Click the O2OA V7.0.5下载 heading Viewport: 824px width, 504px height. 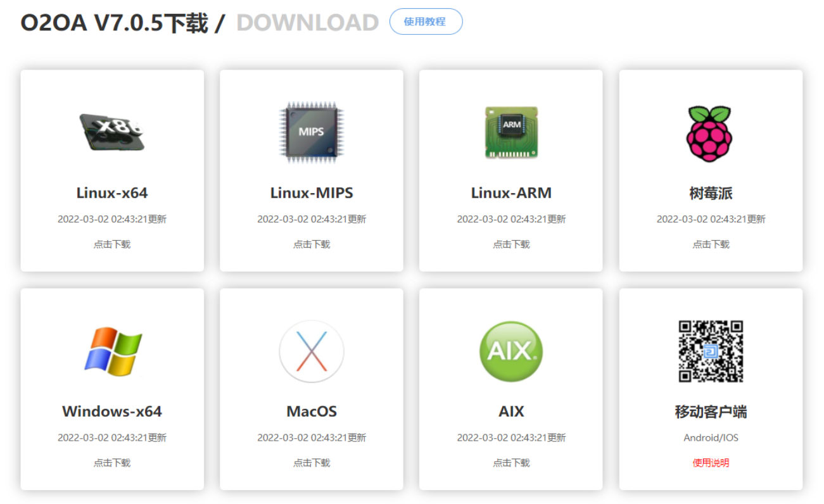(x=115, y=22)
